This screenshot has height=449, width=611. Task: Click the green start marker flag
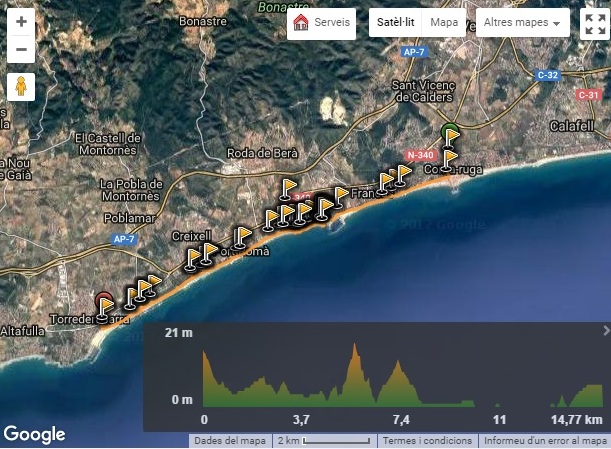tap(450, 135)
